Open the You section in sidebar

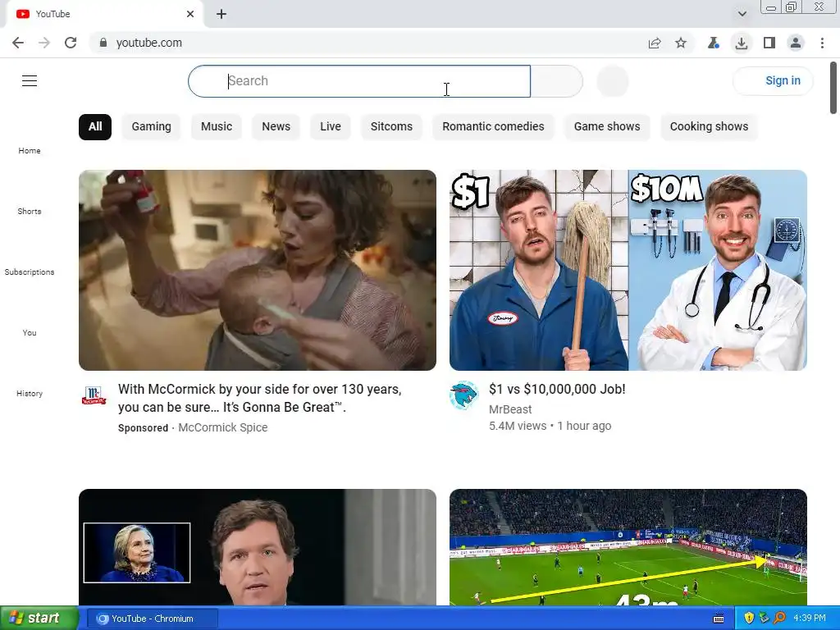(x=30, y=333)
